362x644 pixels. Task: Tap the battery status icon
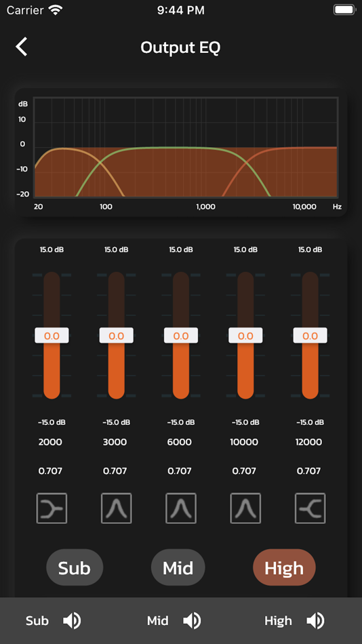[344, 10]
